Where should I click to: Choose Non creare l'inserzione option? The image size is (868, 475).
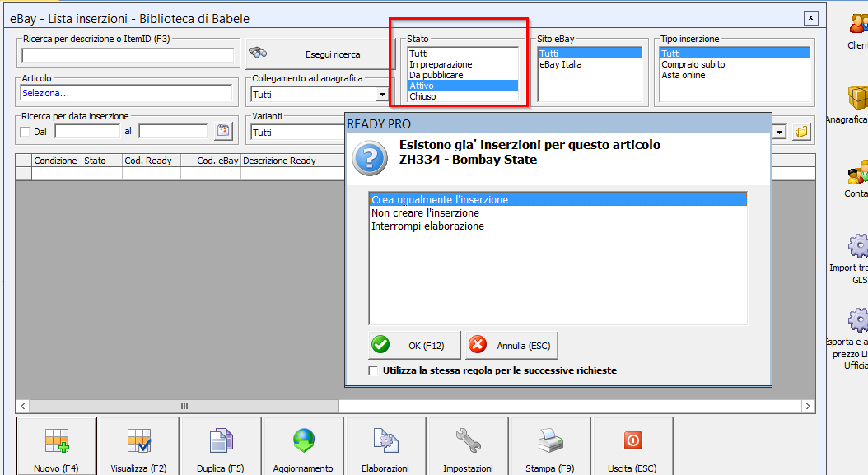click(558, 212)
